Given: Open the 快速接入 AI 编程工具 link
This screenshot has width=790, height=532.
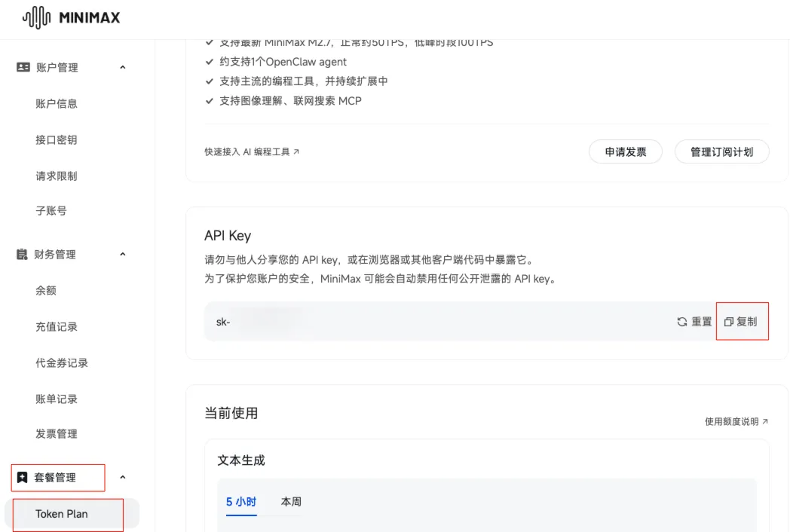Looking at the screenshot, I should click(x=252, y=151).
